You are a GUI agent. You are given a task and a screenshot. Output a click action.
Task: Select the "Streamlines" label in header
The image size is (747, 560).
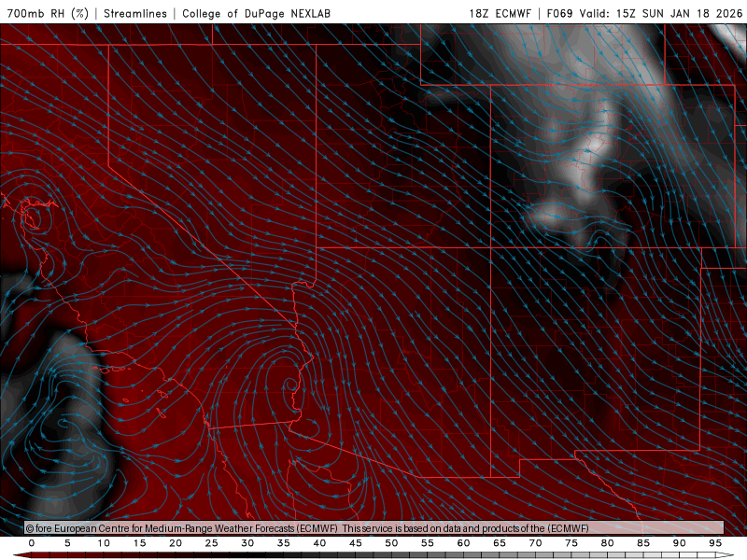[135, 13]
